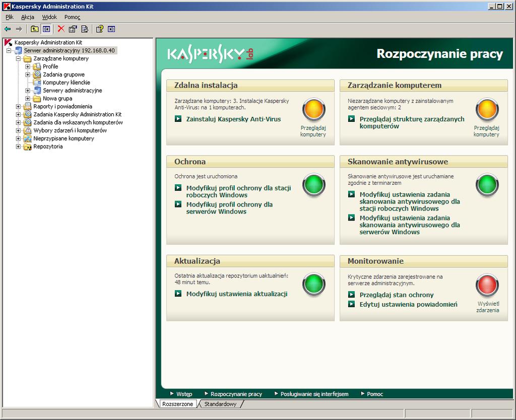Screen dimensions: 516x420
Task: Click arrow icon beside Przeglądaj stan ochrony
Action: 351,295
